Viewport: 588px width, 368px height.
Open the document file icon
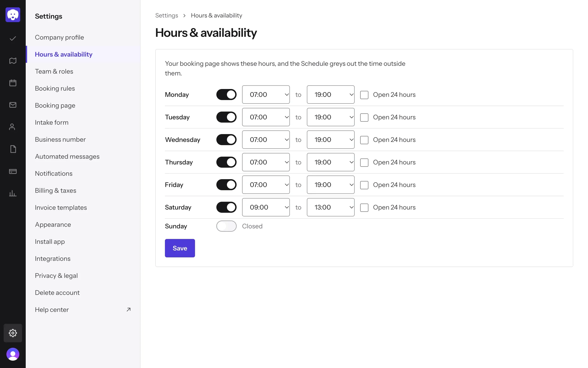13,149
